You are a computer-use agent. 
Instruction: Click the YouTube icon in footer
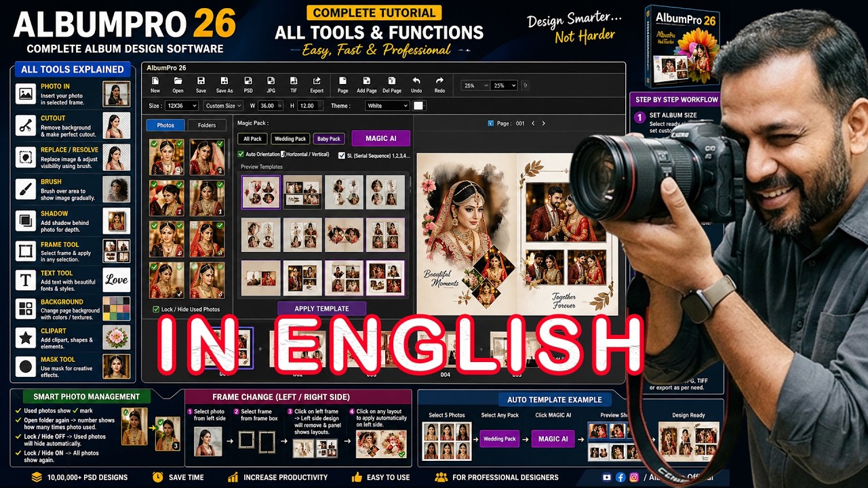click(607, 477)
